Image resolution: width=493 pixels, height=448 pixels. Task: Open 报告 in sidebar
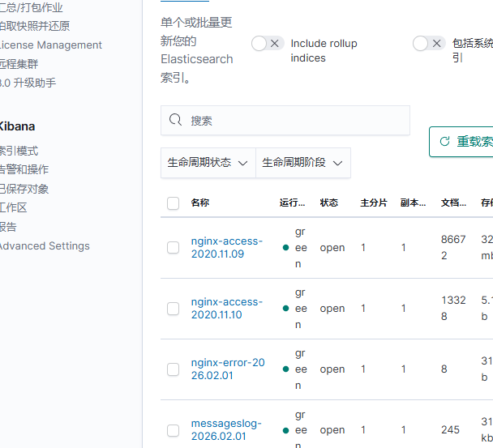tap(8, 227)
